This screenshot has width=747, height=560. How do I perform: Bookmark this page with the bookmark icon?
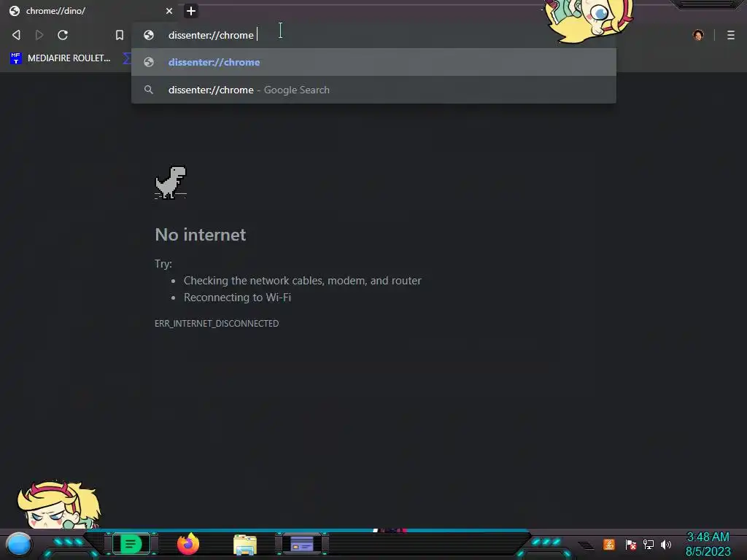[x=120, y=35]
